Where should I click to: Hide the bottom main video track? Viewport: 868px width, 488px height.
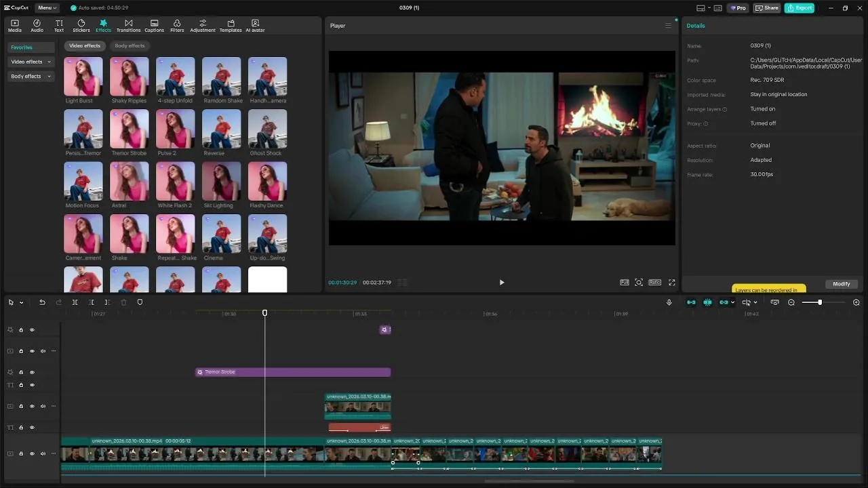pyautogui.click(x=32, y=454)
